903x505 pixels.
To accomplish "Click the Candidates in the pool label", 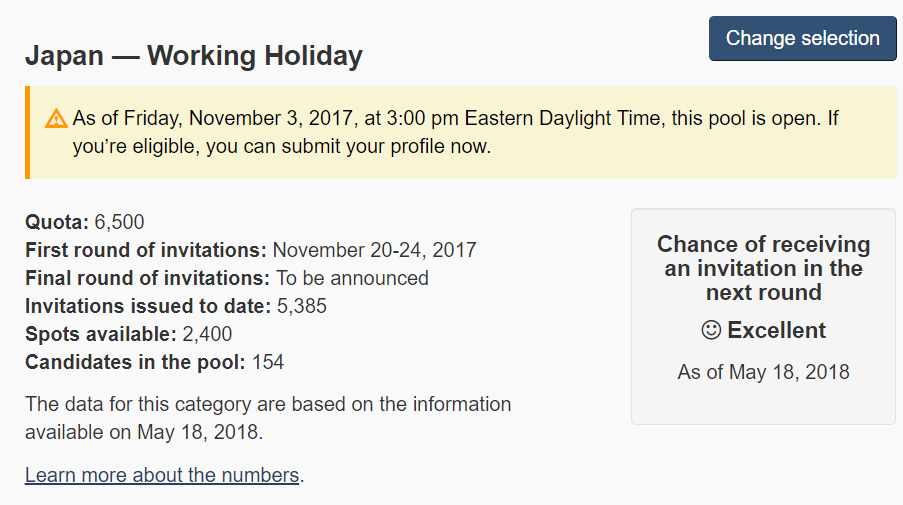I will click(x=135, y=362).
